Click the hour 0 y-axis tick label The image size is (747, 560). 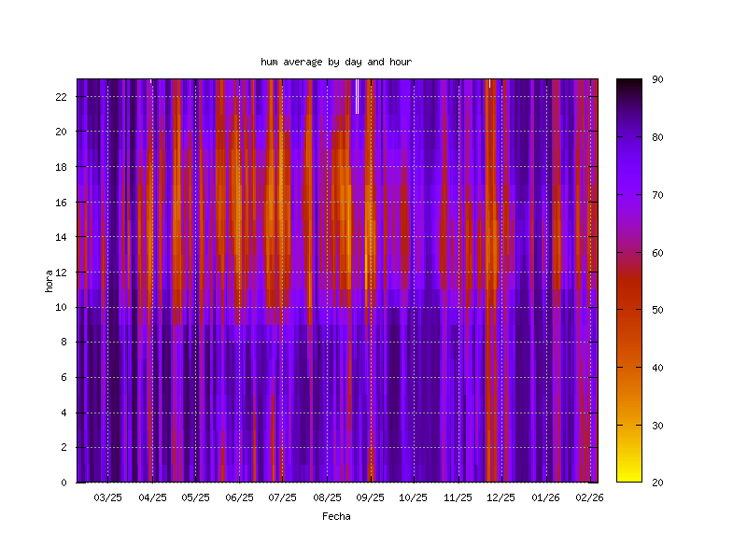[x=63, y=483]
